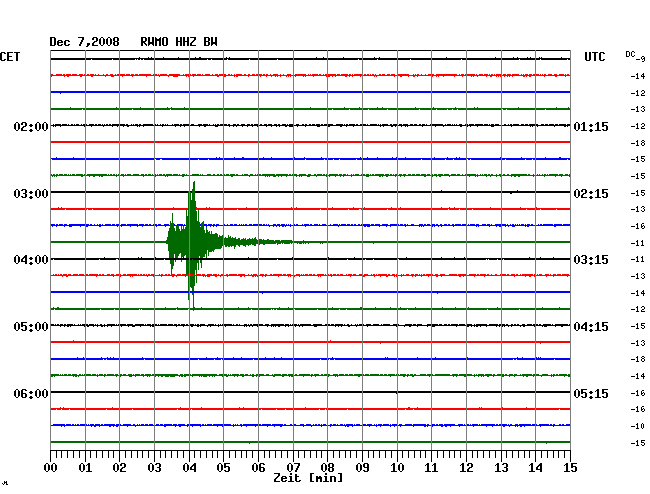Click minute label 15 on the axis
This screenshot has width=650, height=494.
570,468
